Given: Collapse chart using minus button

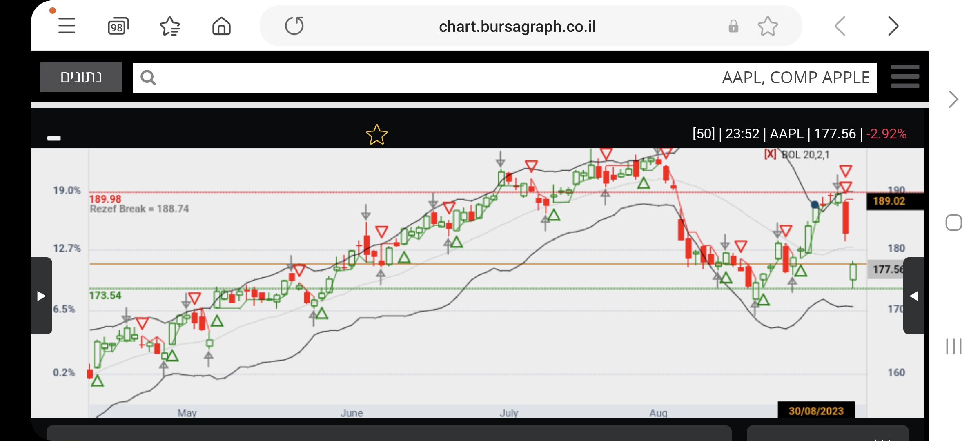Looking at the screenshot, I should (x=54, y=138).
